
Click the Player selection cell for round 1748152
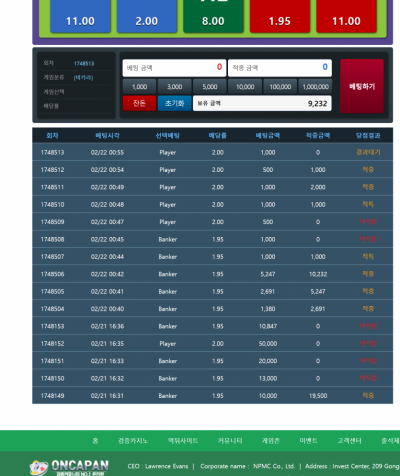pyautogui.click(x=168, y=344)
